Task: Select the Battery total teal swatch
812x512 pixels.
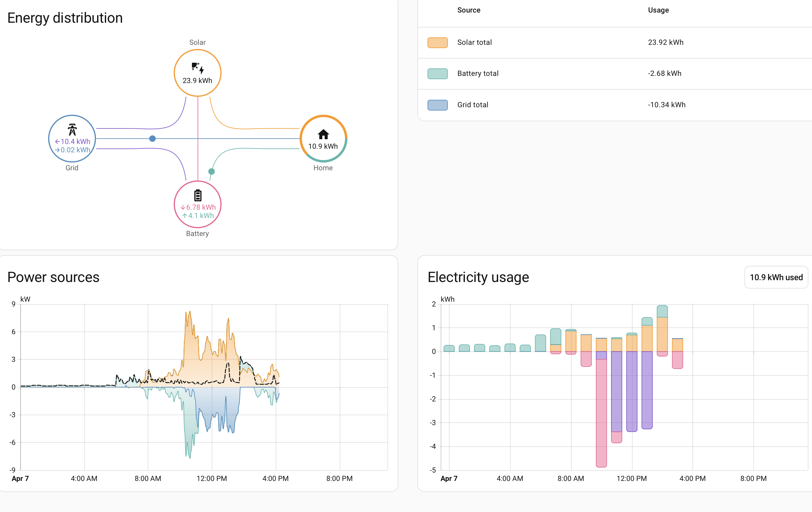Action: [x=437, y=73]
